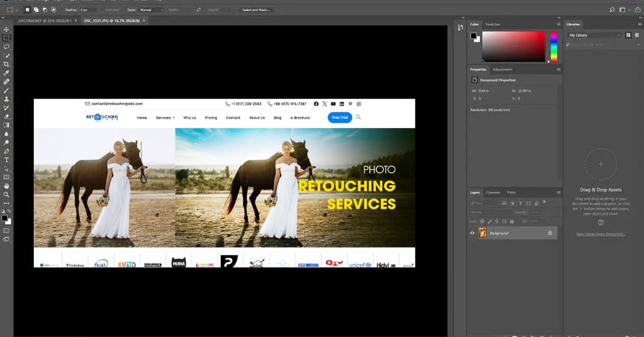The image size is (644, 337).
Task: Select the Brush tool
Action: [x=6, y=90]
